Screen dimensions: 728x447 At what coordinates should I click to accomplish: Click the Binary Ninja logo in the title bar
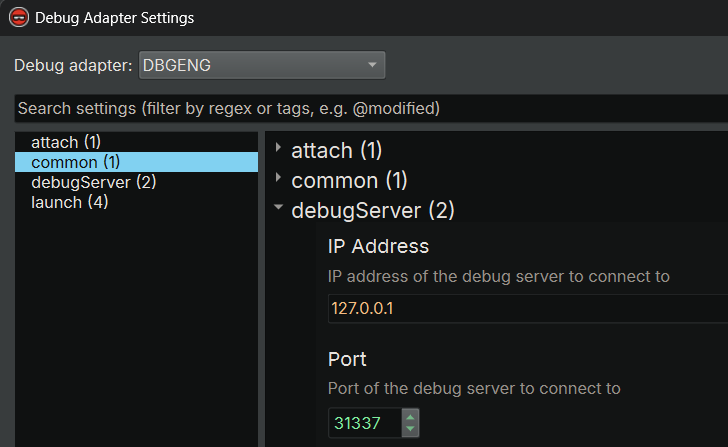tap(19, 18)
